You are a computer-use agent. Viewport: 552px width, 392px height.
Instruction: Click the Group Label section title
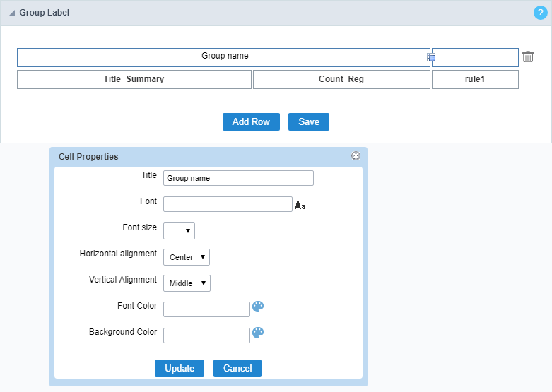click(x=44, y=13)
